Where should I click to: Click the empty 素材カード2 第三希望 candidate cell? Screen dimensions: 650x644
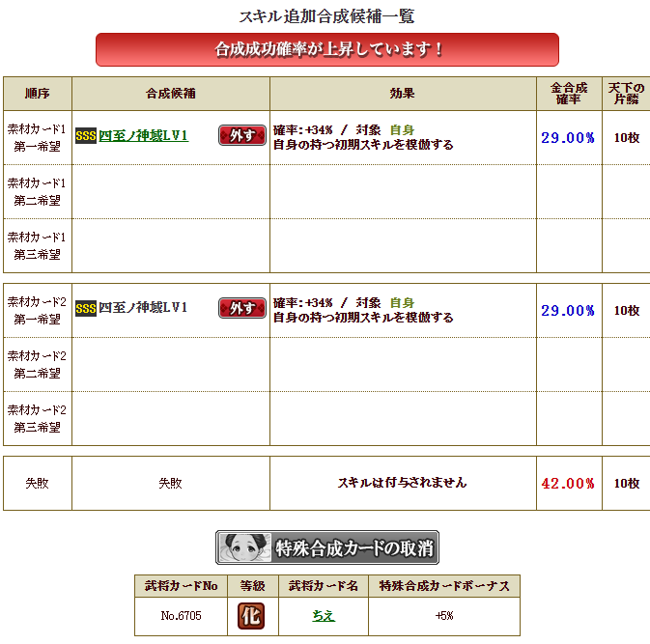click(171, 419)
